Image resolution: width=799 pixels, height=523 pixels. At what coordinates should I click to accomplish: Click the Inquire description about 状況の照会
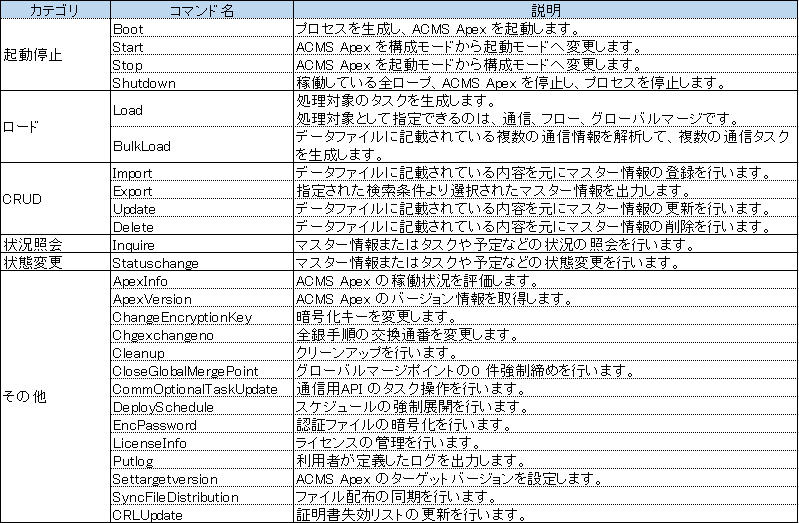pos(496,244)
